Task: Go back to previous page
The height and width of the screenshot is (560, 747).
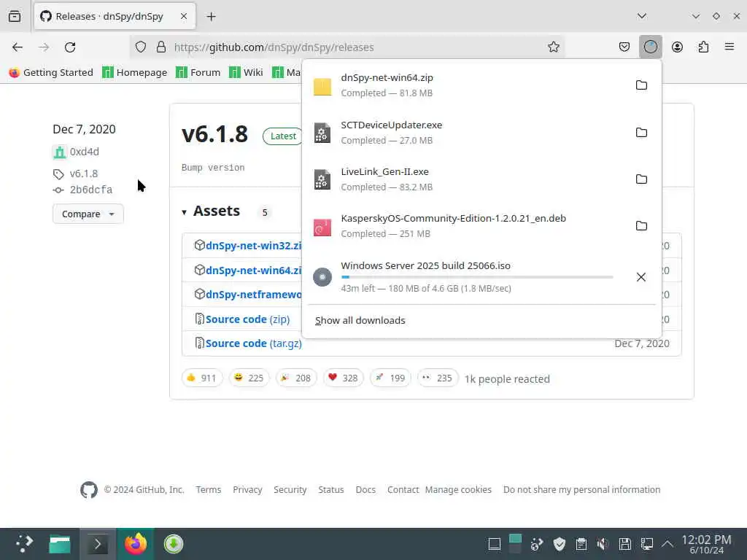Action: point(18,47)
